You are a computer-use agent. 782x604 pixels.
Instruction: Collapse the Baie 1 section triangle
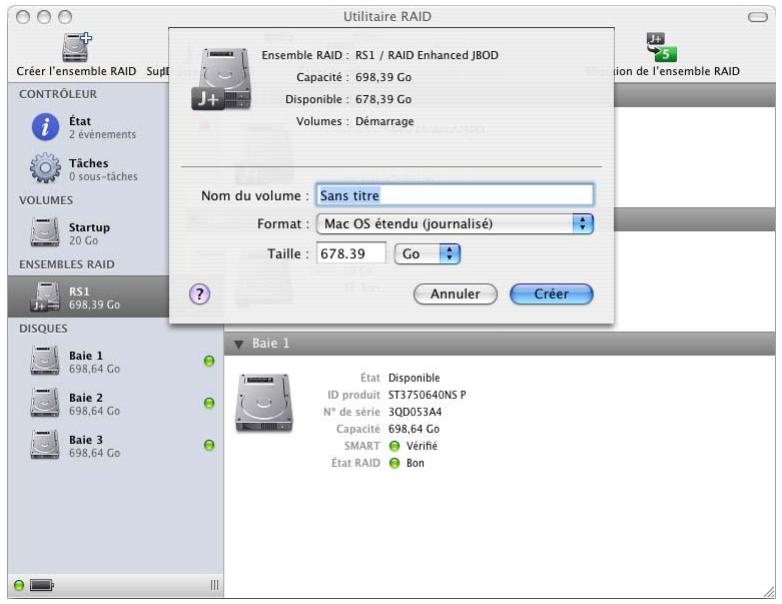pos(239,344)
